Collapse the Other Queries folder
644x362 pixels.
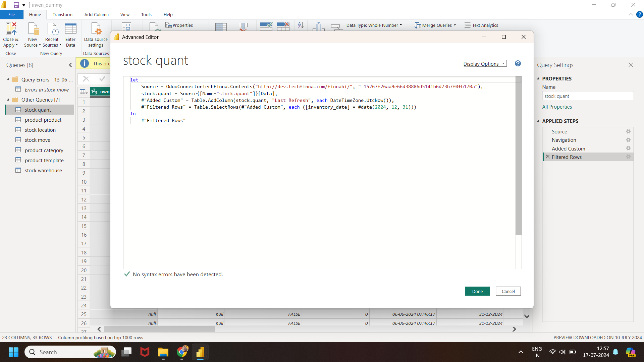(8, 100)
